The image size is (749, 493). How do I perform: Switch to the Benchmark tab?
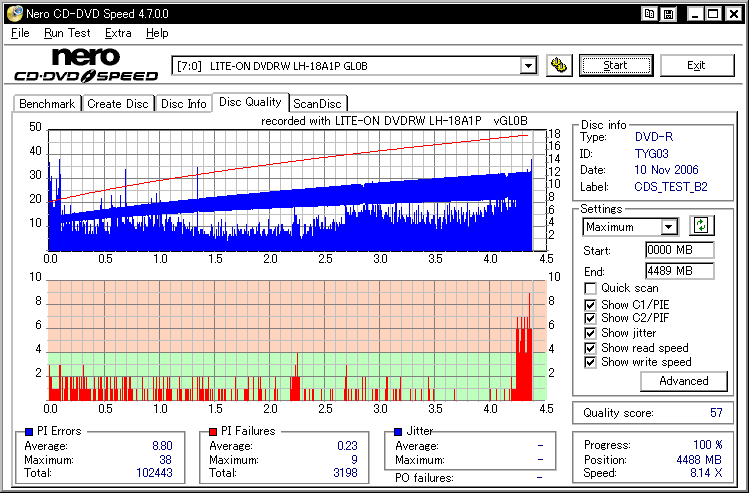click(x=47, y=104)
